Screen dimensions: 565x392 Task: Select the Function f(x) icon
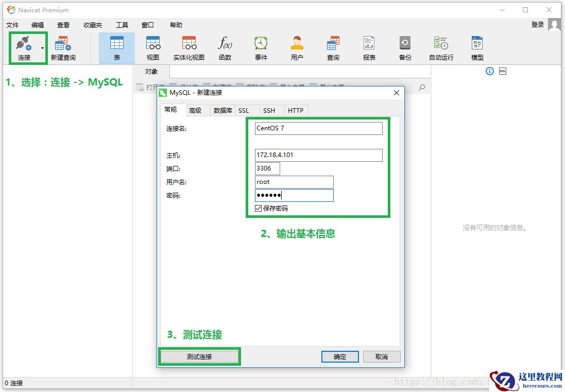pyautogui.click(x=225, y=43)
